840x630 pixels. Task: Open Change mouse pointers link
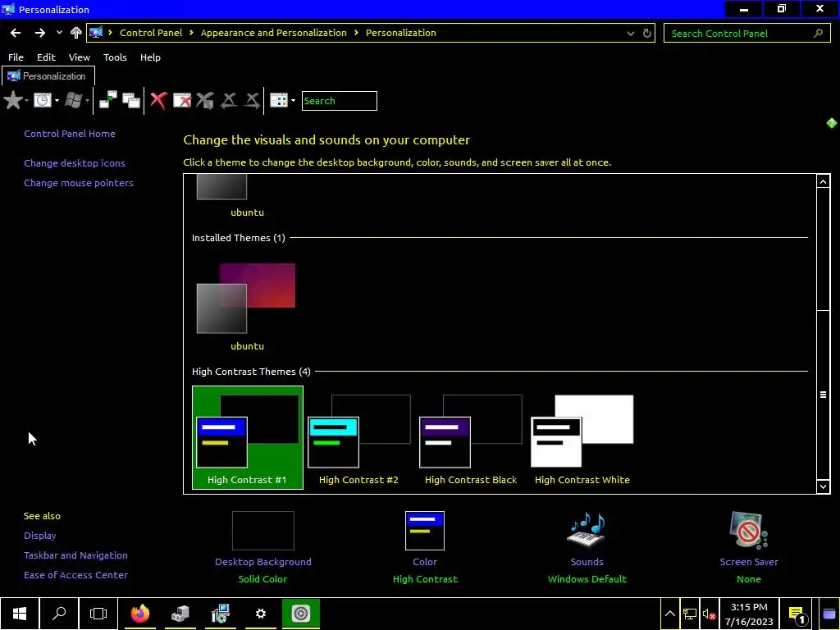[79, 183]
